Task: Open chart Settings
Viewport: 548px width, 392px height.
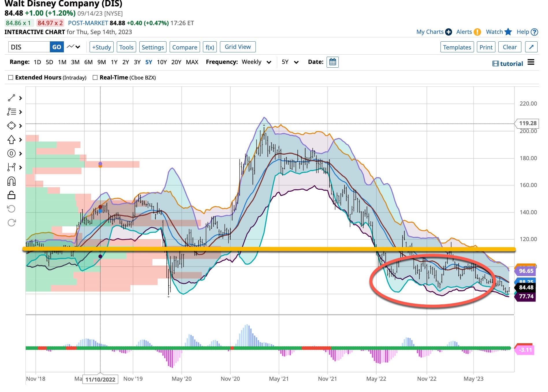Action: point(153,47)
